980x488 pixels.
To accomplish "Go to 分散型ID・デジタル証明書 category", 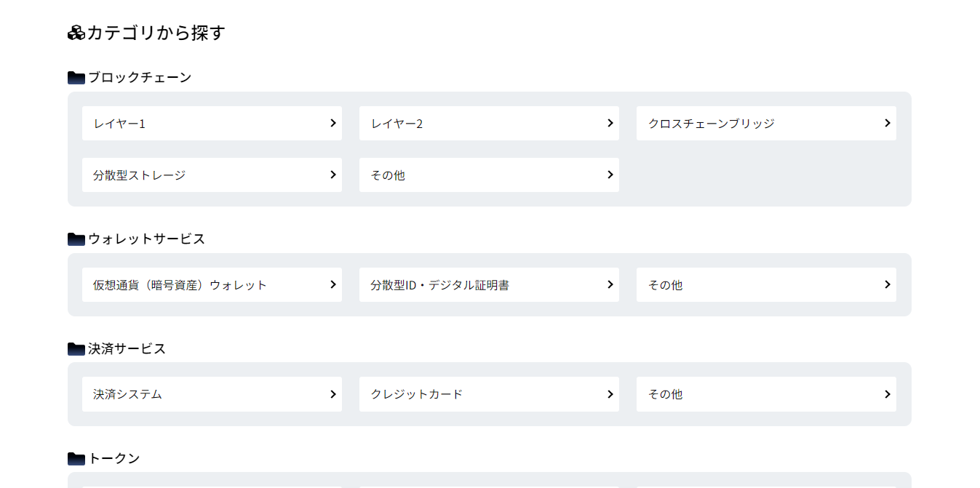I will click(489, 285).
